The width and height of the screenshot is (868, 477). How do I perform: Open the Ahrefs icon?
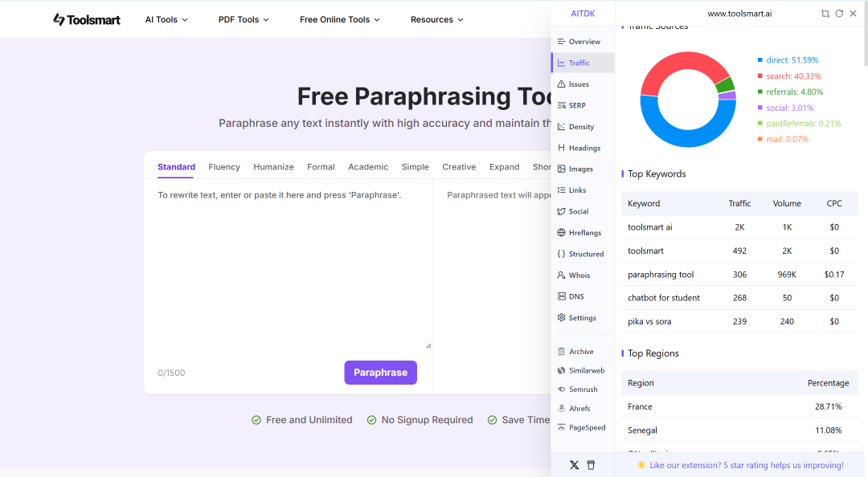561,409
